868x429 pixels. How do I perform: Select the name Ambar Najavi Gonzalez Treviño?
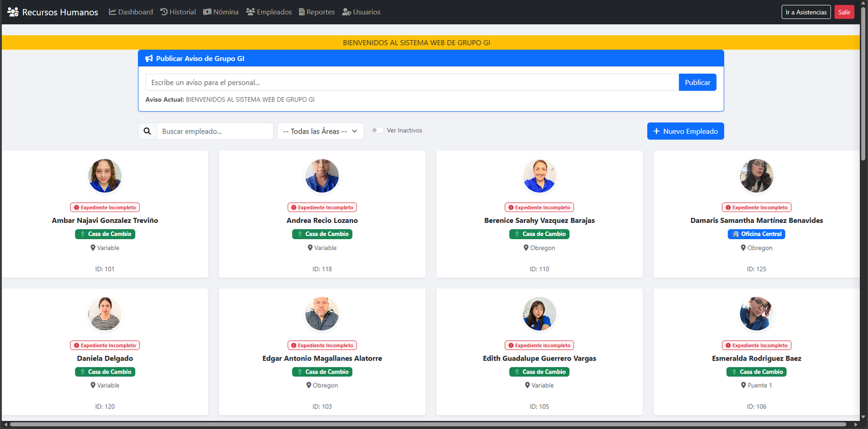tap(105, 220)
